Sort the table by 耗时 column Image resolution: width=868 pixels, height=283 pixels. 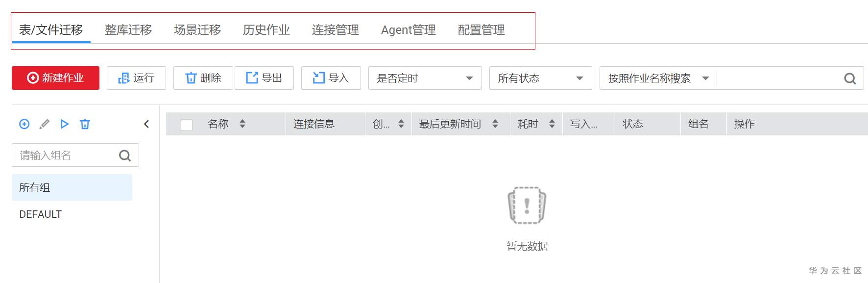click(x=552, y=124)
